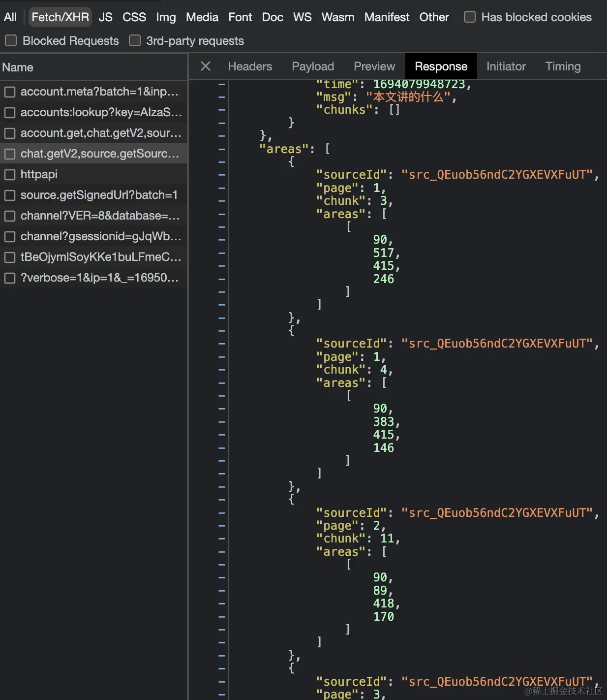Viewport: 607px width, 700px height.
Task: Select the Response tab
Action: (441, 66)
